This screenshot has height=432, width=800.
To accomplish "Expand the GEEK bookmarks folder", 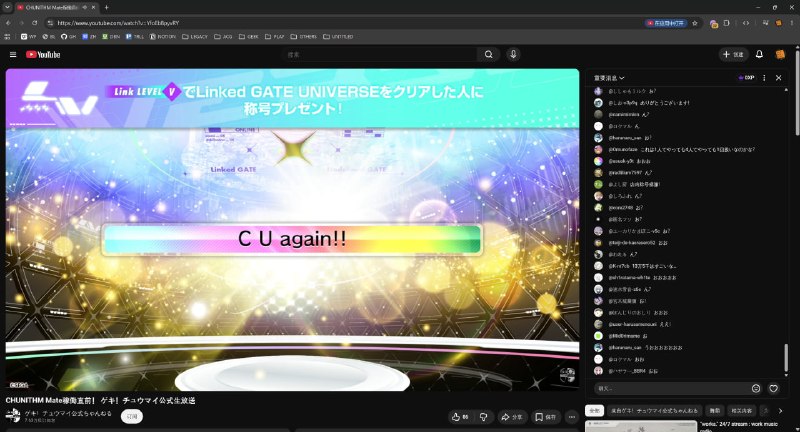I will click(x=249, y=37).
